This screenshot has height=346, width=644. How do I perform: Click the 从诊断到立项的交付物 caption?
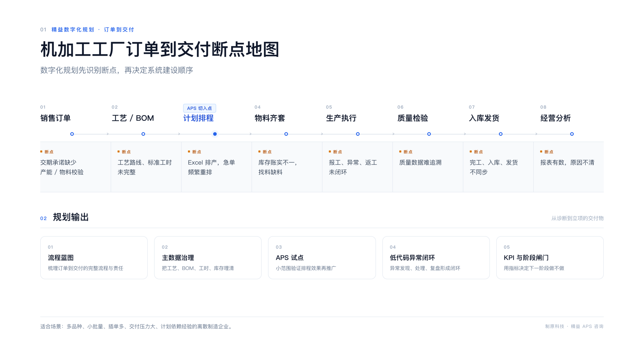pyautogui.click(x=577, y=218)
